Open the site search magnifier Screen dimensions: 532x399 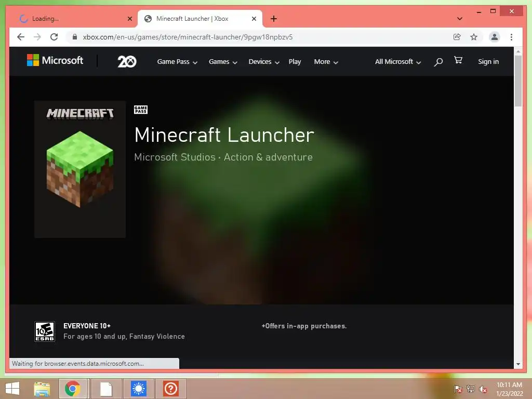pyautogui.click(x=438, y=62)
